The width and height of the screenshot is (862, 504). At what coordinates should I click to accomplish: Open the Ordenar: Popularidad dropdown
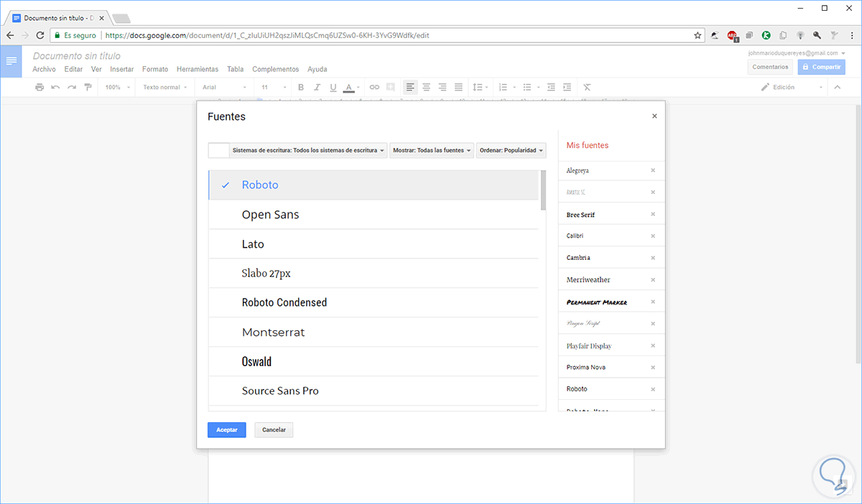511,151
